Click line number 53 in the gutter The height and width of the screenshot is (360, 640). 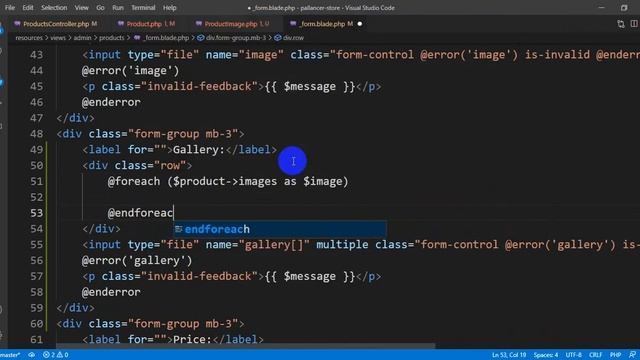pos(36,213)
